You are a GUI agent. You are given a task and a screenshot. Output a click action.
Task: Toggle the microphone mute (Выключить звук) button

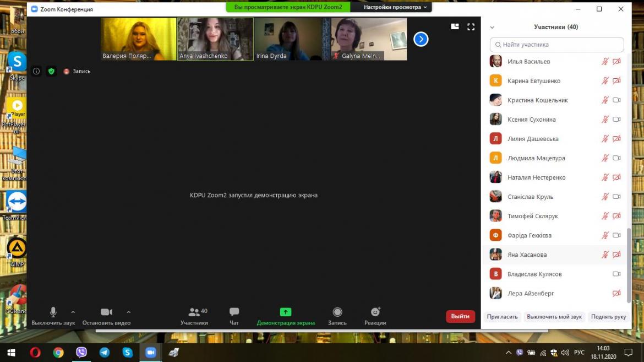pos(53,312)
